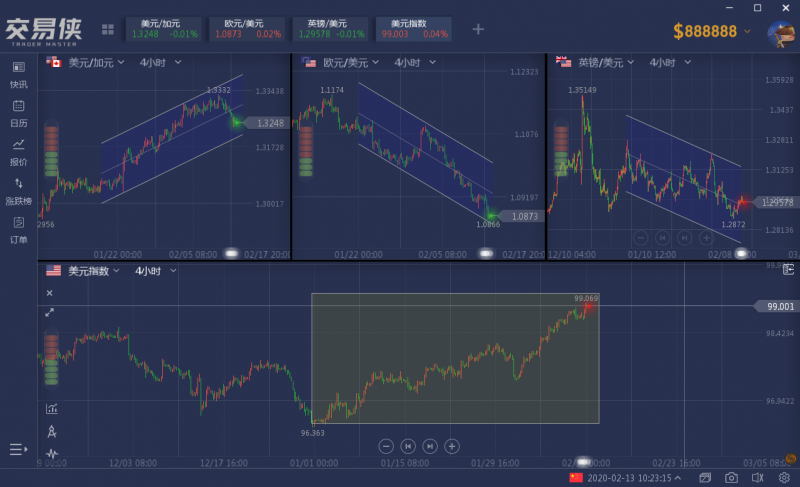Viewport: 800px width, 487px height.
Task: Open the 日历 calendar in the sidebar
Action: (18, 111)
